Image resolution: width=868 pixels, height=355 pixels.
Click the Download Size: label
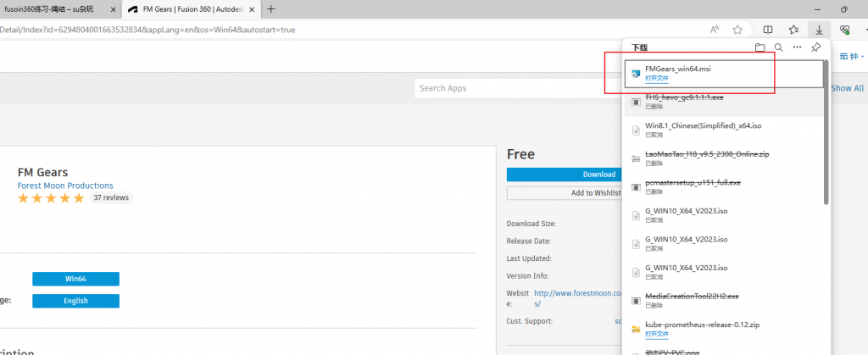click(531, 224)
